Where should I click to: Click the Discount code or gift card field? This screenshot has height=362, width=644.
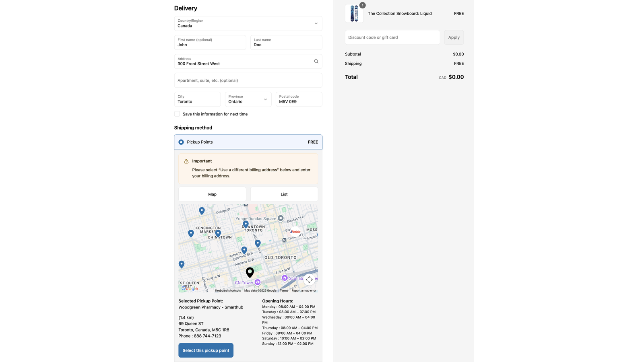click(x=392, y=37)
